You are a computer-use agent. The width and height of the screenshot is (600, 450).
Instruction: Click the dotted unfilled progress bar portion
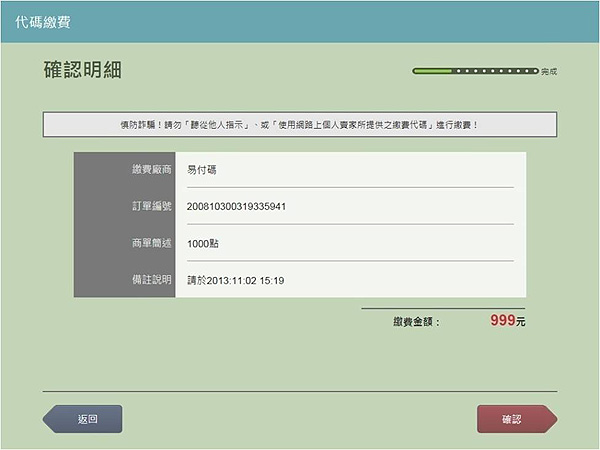tap(495, 72)
